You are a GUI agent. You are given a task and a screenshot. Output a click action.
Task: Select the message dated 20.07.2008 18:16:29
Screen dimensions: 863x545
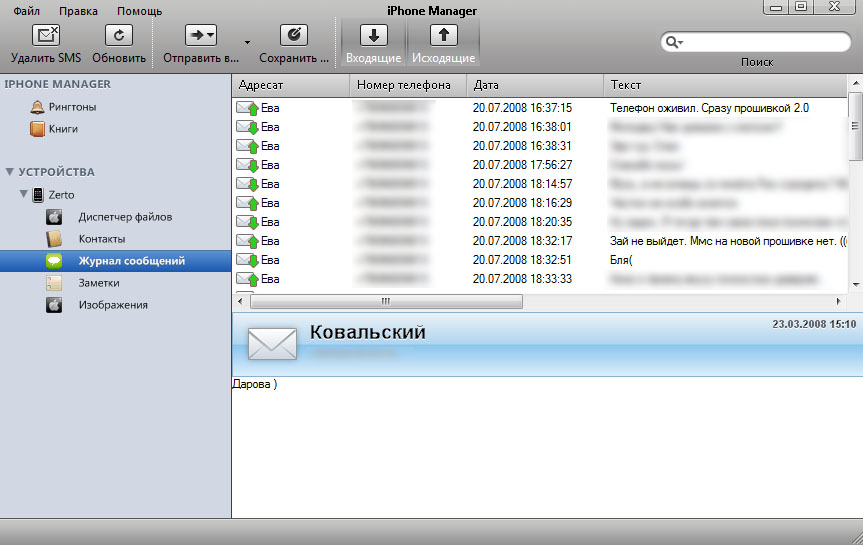[539, 203]
